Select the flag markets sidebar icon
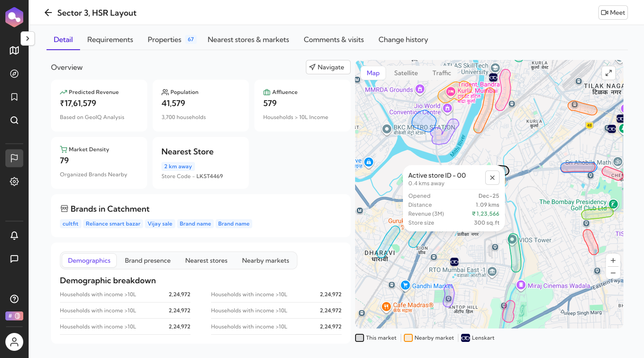This screenshot has width=644, height=358. pos(14,158)
